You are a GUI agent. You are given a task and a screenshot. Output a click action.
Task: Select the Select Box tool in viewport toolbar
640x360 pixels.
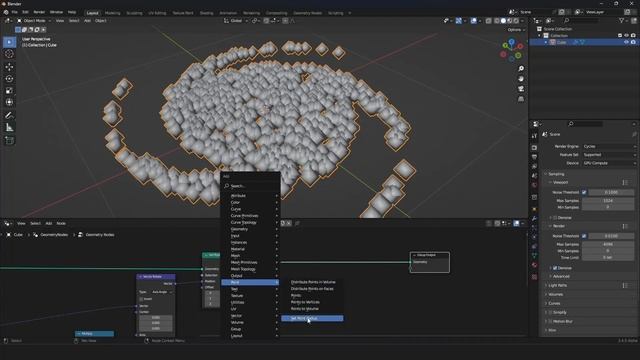pyautogui.click(x=9, y=42)
